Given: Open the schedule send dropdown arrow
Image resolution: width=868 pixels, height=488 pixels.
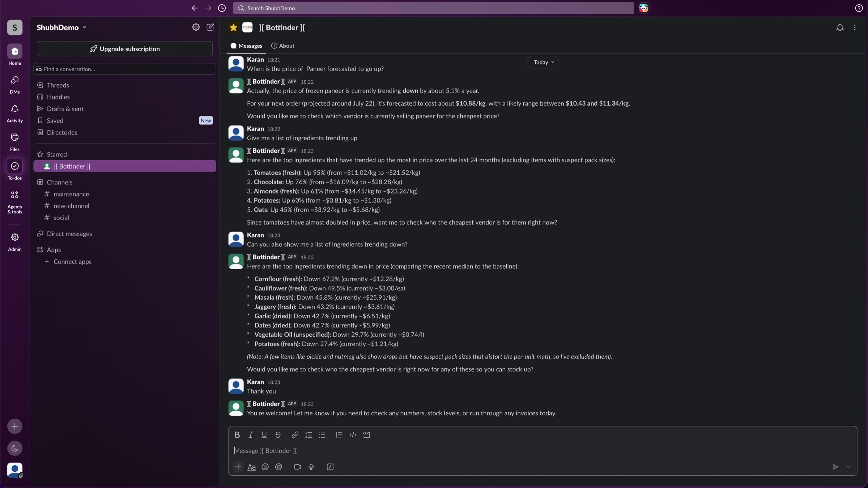Looking at the screenshot, I should click(848, 467).
